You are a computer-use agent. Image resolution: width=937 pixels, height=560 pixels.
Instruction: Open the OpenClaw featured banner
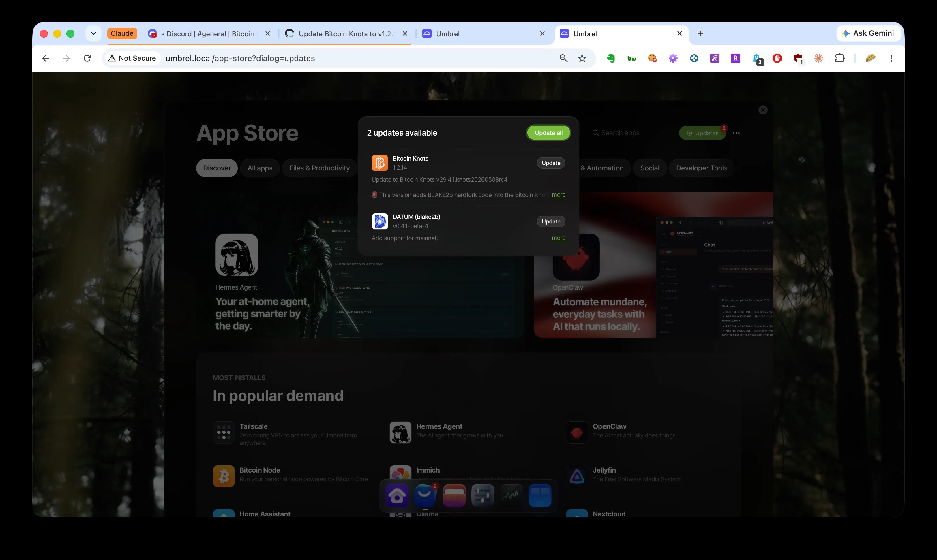pos(653,265)
